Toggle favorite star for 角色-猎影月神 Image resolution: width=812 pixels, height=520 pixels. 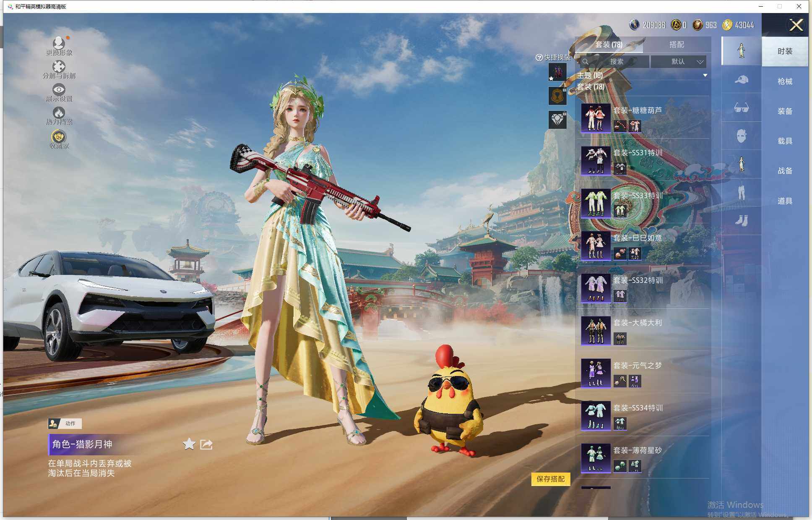tap(189, 444)
